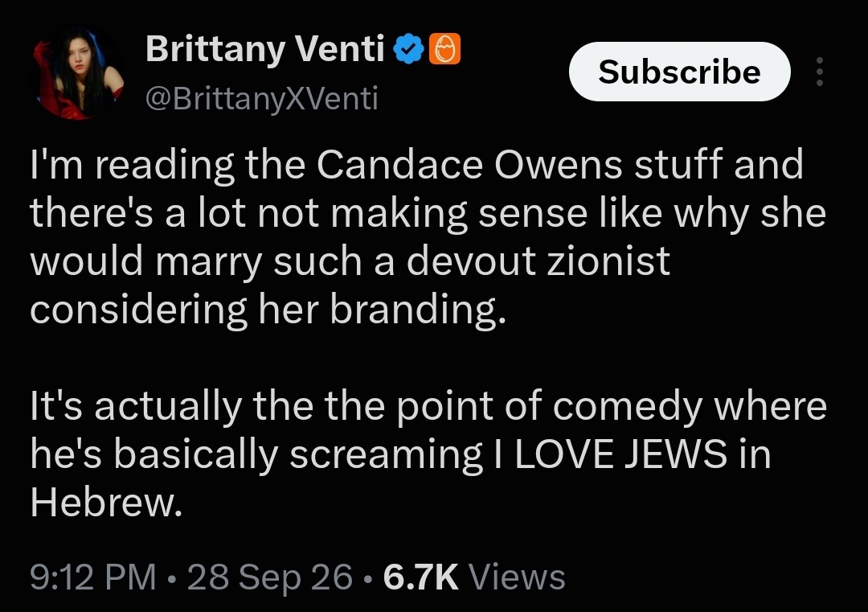
Task: Click the phrase "point of comedy where"
Action: click(x=612, y=406)
